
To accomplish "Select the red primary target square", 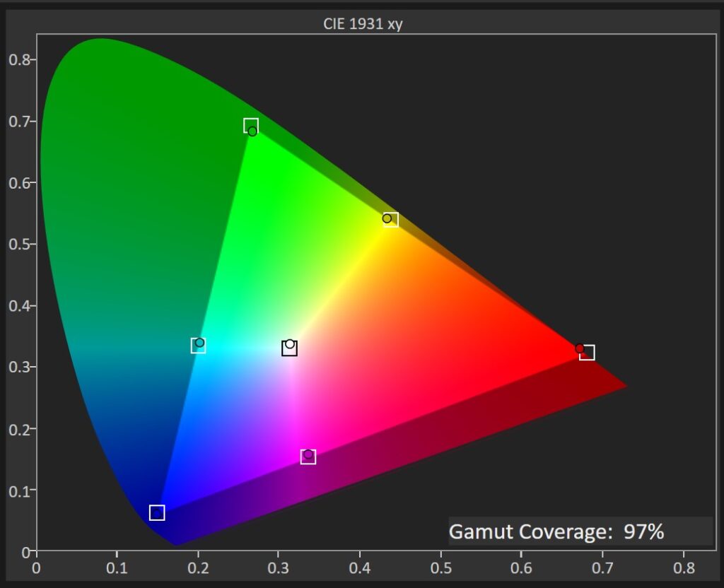I will 587,353.
